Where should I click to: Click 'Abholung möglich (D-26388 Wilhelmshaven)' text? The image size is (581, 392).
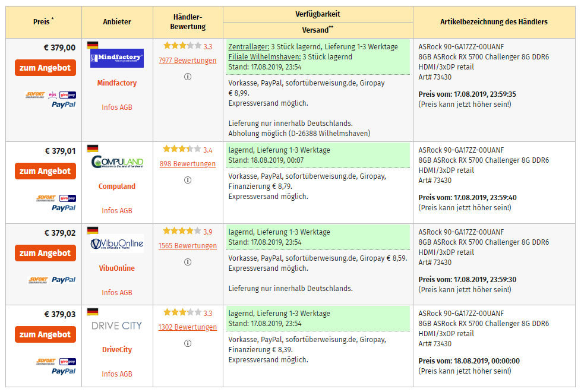(x=299, y=134)
